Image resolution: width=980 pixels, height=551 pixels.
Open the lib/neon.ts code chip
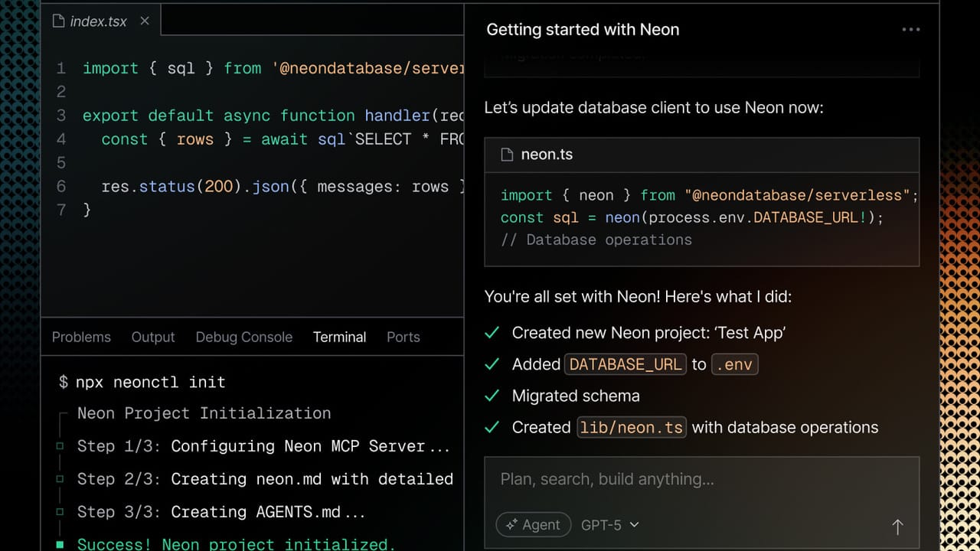632,427
